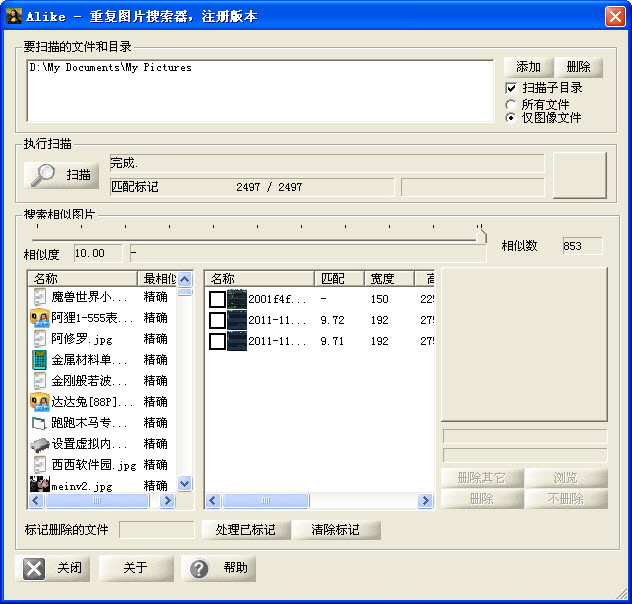The height and width of the screenshot is (604, 632).
Task: Sort results by 匹配 column header
Action: click(x=338, y=279)
